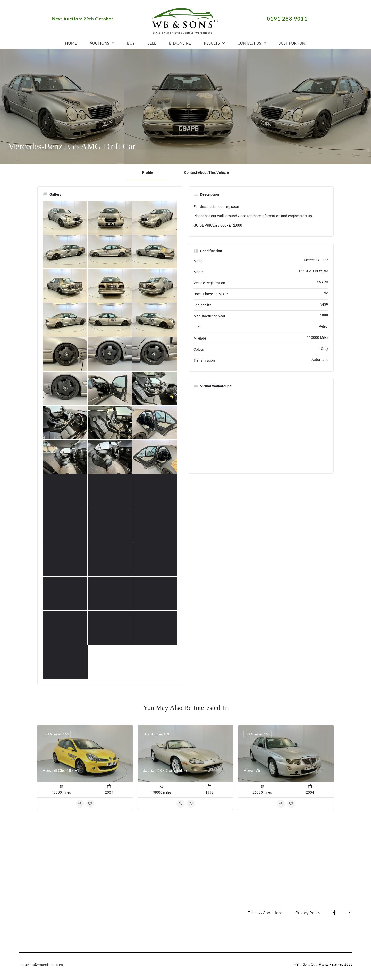The width and height of the screenshot is (371, 980).
Task: Open the Instagram icon in the footer
Action: 350,912
